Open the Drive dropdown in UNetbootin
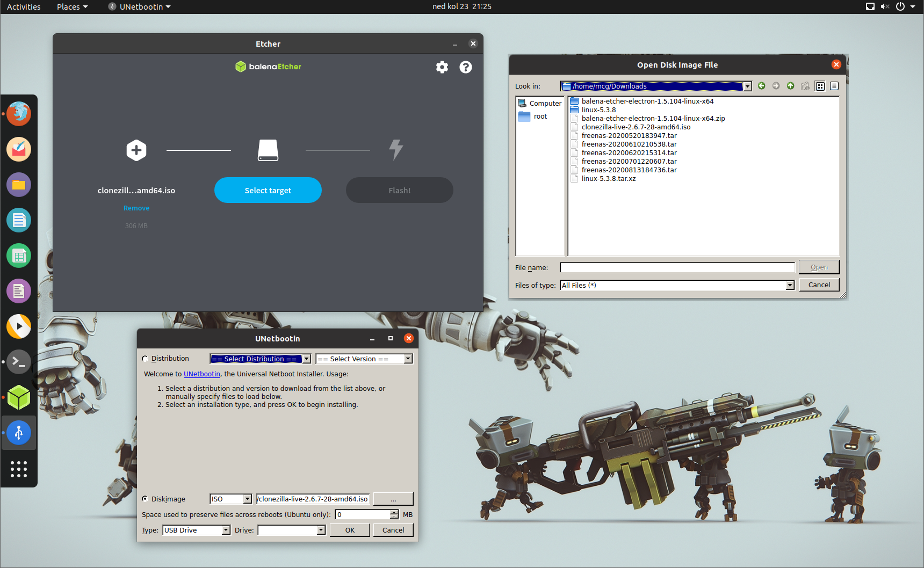Image resolution: width=924 pixels, height=568 pixels. [x=292, y=530]
